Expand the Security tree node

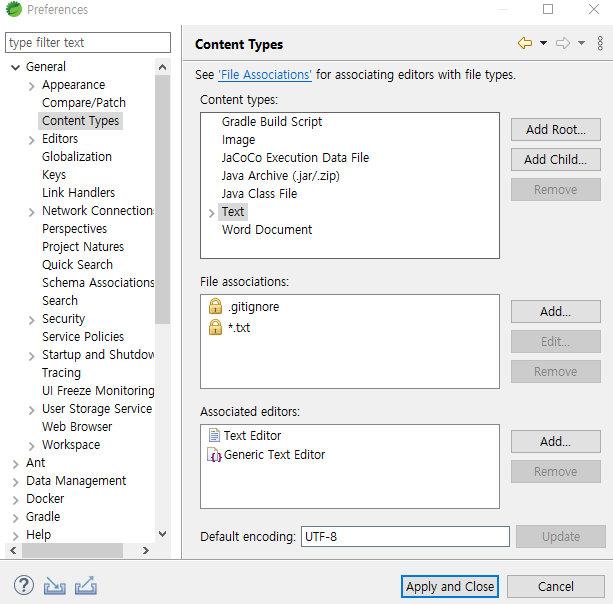coord(32,320)
